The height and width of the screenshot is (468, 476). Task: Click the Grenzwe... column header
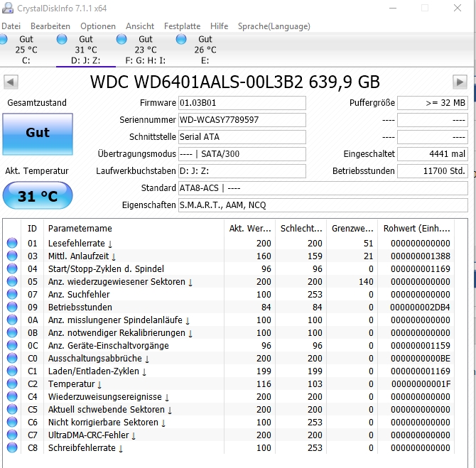coord(352,228)
